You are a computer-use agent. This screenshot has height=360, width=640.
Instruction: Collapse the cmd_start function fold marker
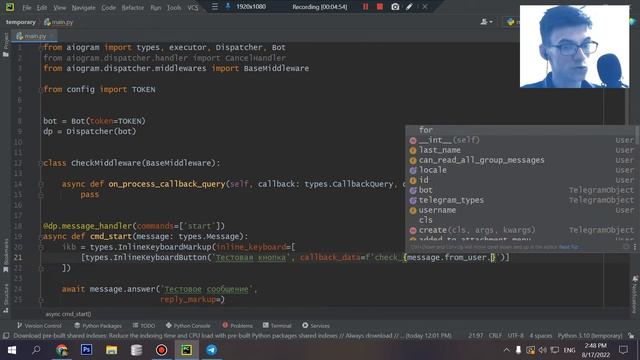pos(40,237)
